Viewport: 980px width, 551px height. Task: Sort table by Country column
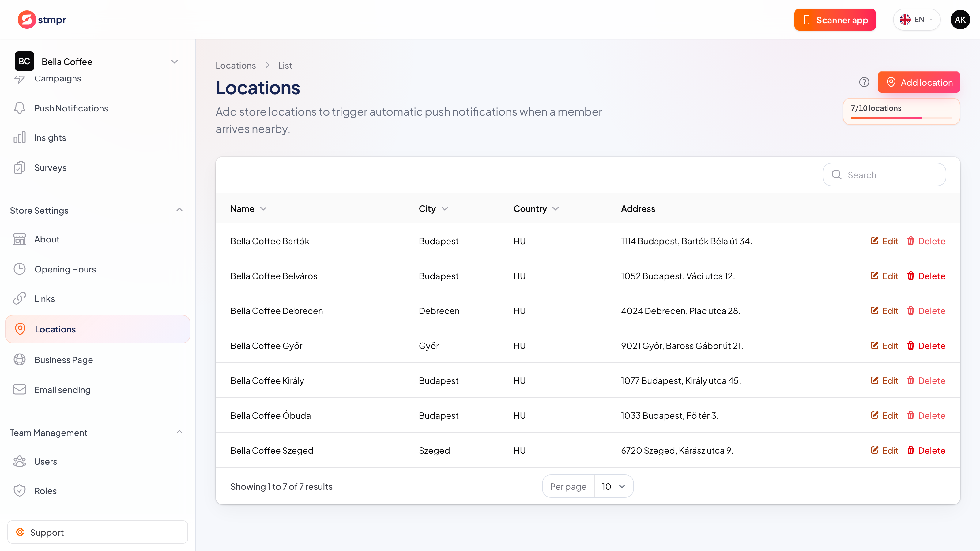pyautogui.click(x=536, y=208)
